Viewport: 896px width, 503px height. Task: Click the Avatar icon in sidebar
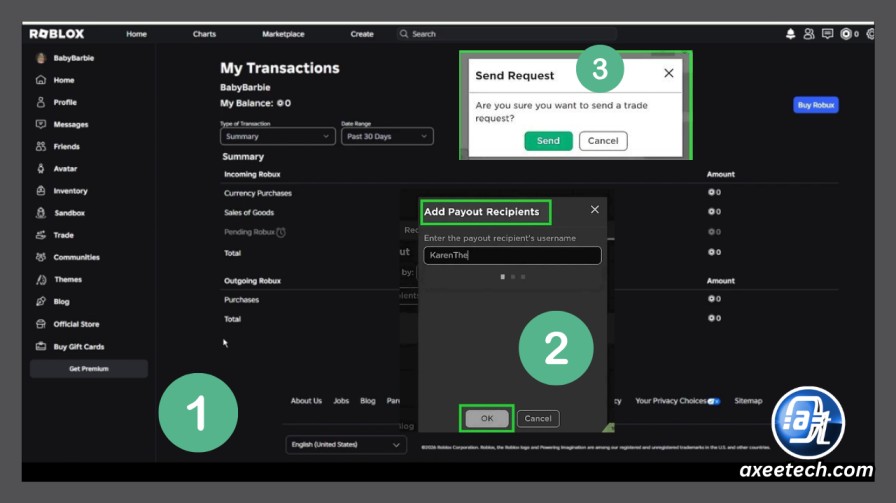41,169
